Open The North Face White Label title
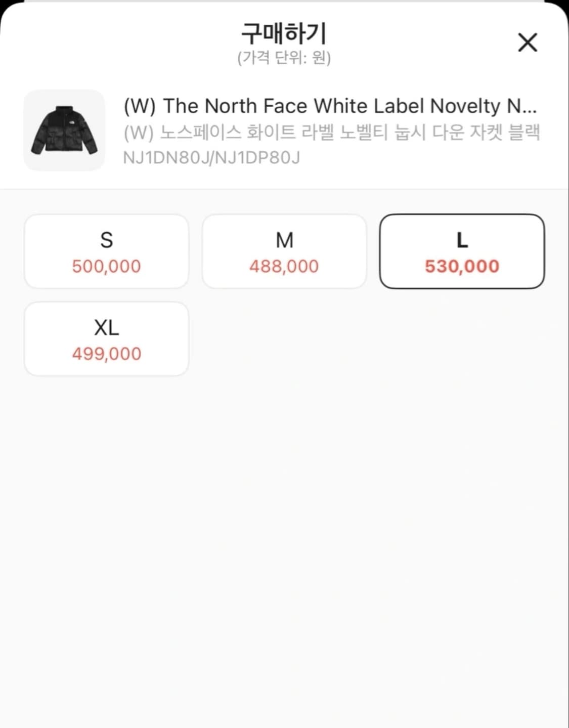This screenshot has height=728, width=569. click(x=330, y=106)
